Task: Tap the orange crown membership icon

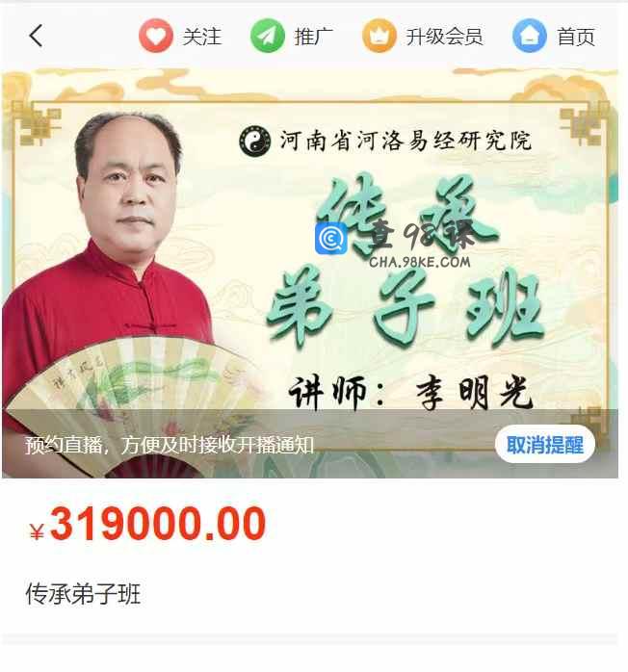Action: (x=379, y=36)
